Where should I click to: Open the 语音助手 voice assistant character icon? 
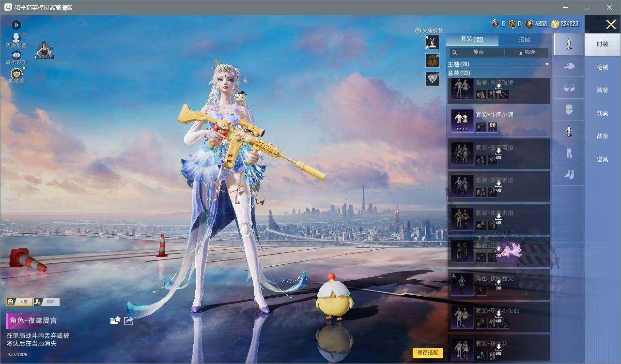[x=45, y=50]
